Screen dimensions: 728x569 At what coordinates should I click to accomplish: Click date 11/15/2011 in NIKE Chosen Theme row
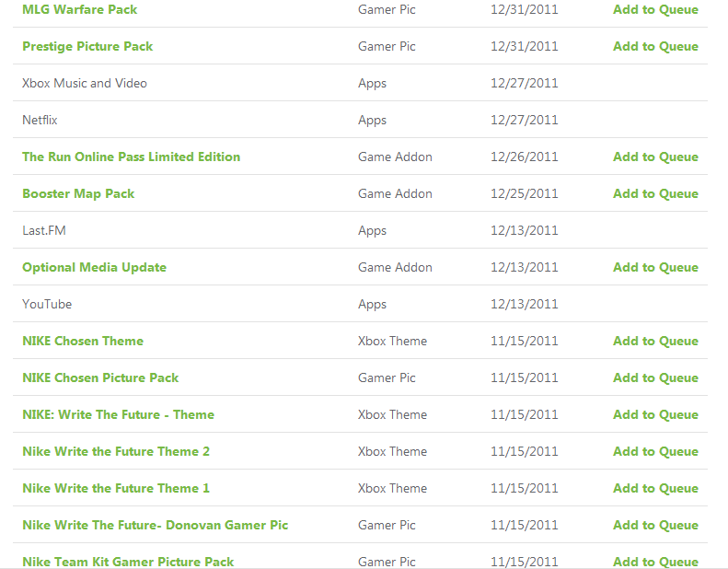coord(525,341)
